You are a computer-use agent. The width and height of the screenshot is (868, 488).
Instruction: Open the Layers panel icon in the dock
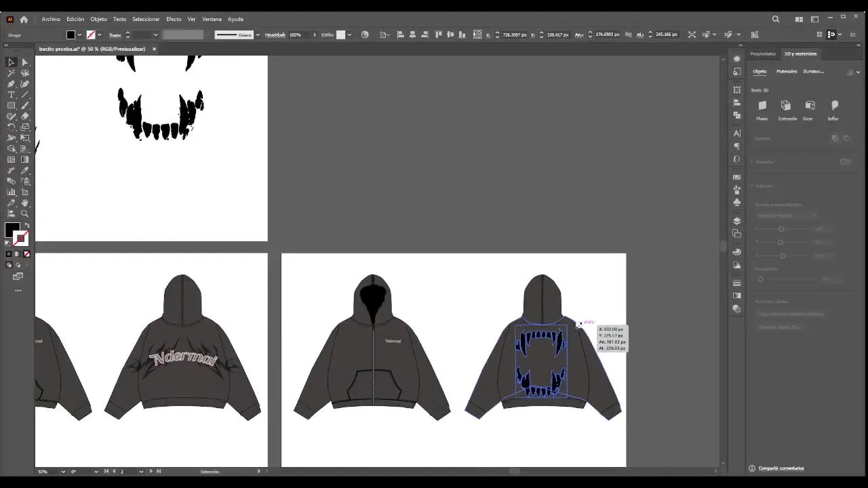tap(737, 221)
